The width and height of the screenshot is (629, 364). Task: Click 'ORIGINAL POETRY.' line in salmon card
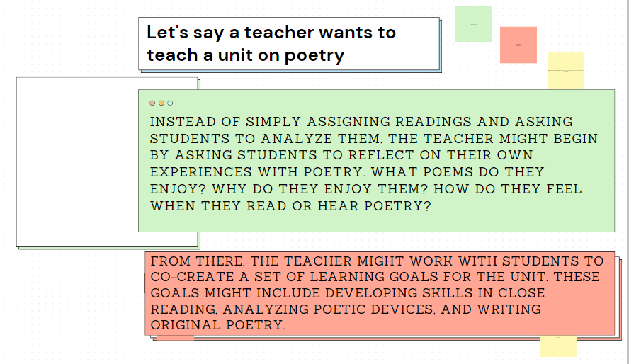click(x=218, y=325)
